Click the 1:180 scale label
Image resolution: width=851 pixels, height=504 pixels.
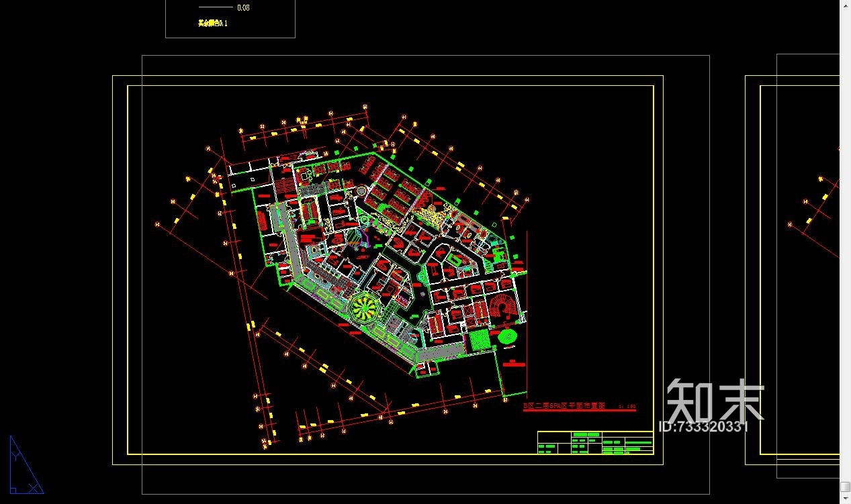627,407
